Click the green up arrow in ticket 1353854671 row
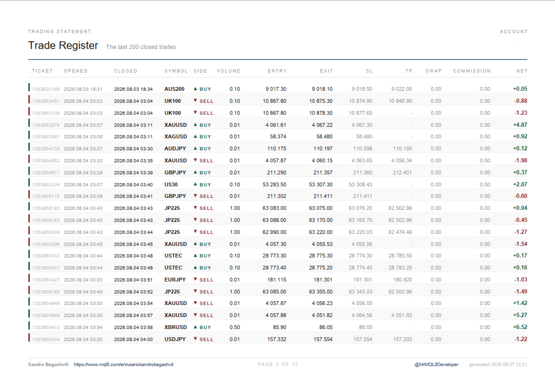Image resolution: width=555 pixels, height=392 pixels. click(x=195, y=172)
